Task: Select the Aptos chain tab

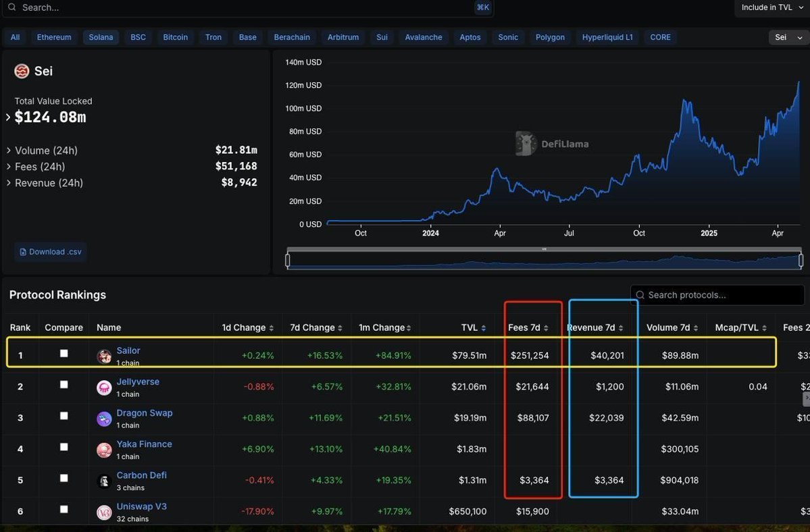Action: pos(470,37)
